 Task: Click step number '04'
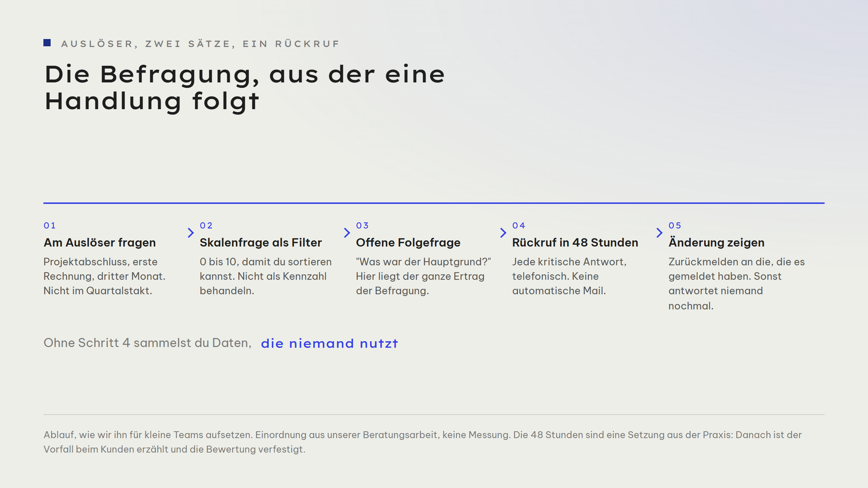519,226
